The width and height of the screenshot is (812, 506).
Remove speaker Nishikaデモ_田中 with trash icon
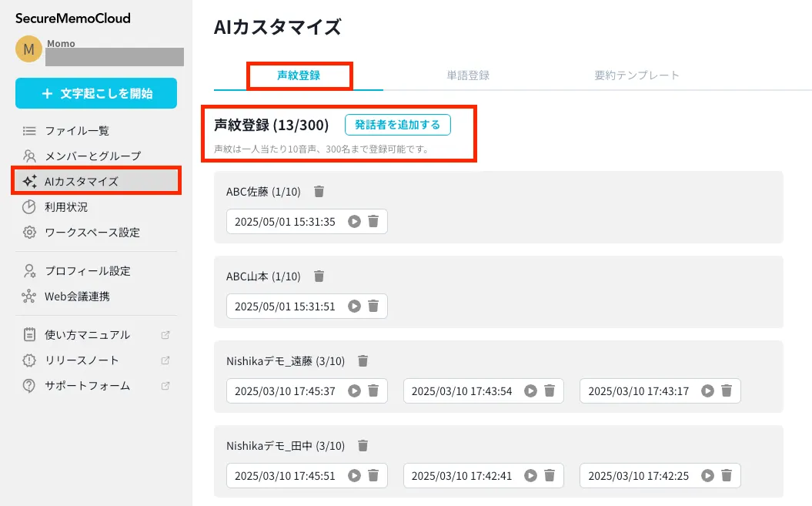pyautogui.click(x=363, y=445)
